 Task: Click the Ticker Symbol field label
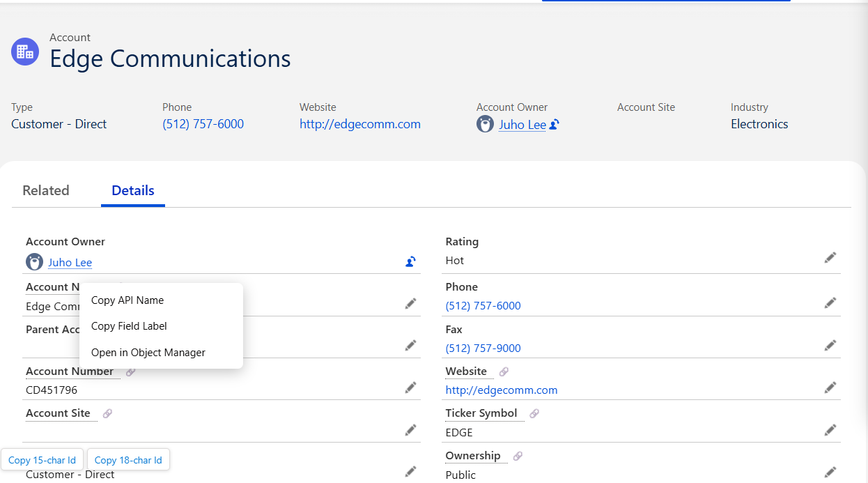[x=481, y=413]
